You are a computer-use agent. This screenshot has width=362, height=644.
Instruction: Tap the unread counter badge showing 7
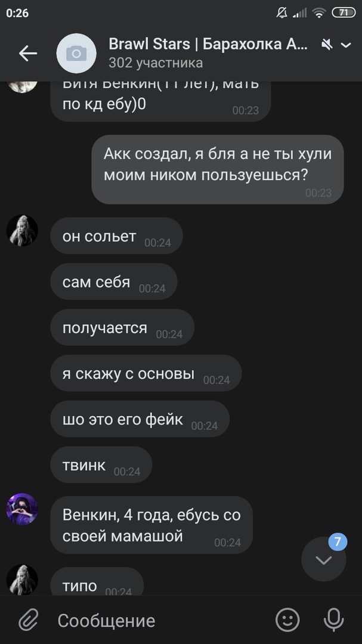tap(338, 541)
